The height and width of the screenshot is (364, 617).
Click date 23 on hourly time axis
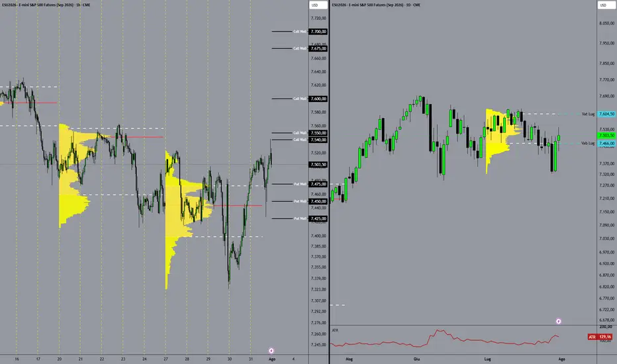point(123,359)
